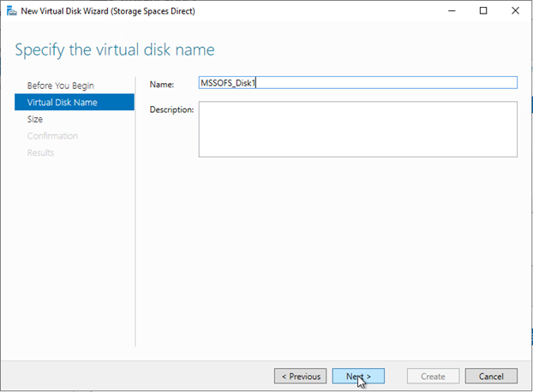Select the Confirmation step in the sidebar
This screenshot has width=533, height=392.
click(x=52, y=136)
